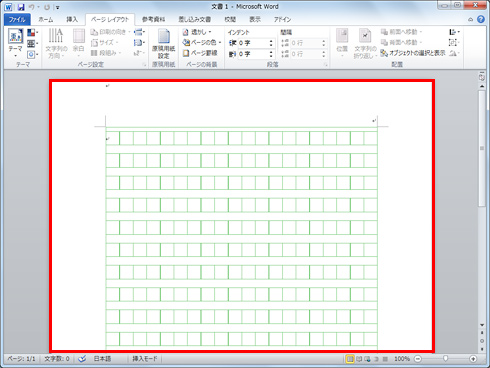The image size is (490, 368).
Task: Click the vertical scrollbar down arrow
Action: pyautogui.click(x=482, y=325)
